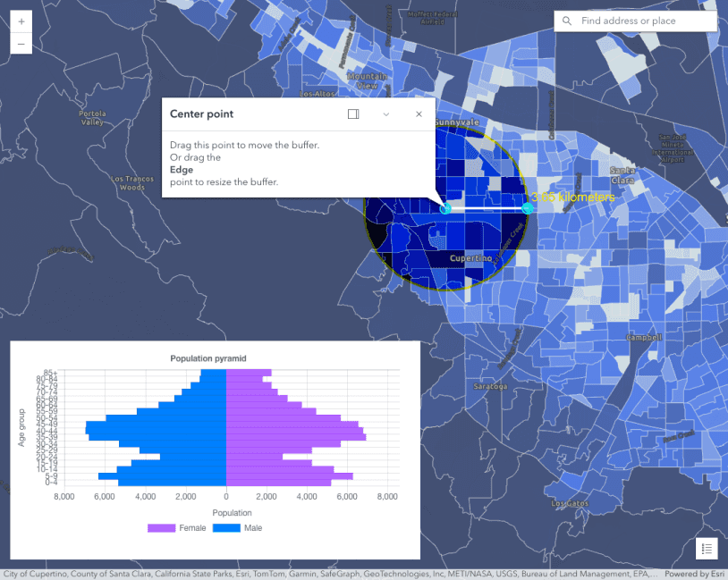Open the legend list button
The image size is (728, 580).
coord(707,549)
